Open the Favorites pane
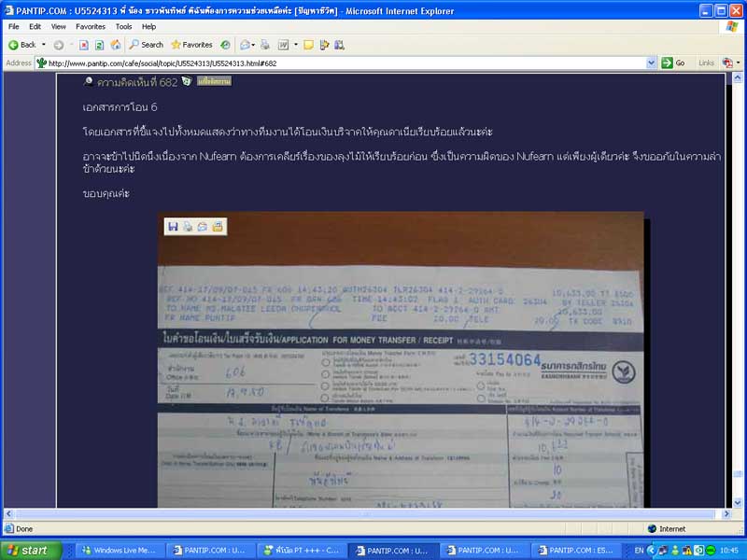The width and height of the screenshot is (747, 560). [x=191, y=45]
